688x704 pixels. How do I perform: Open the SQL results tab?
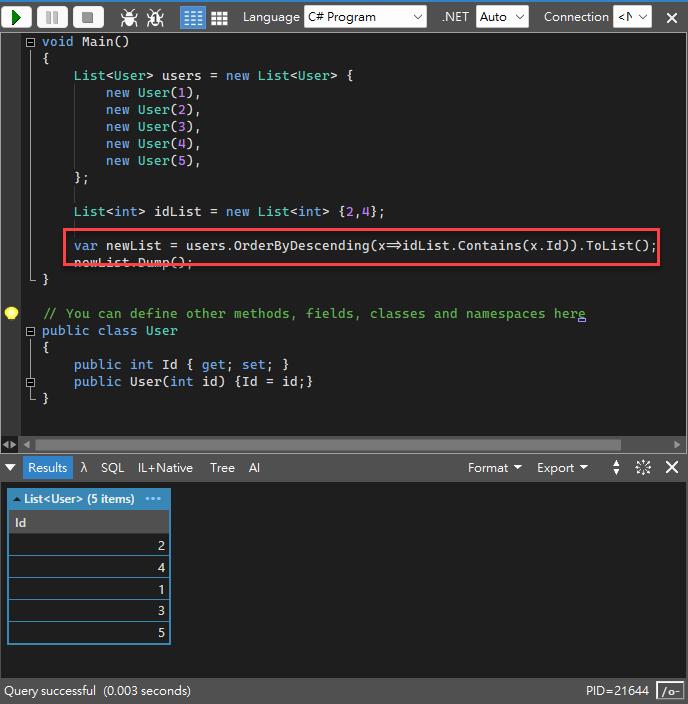point(112,467)
